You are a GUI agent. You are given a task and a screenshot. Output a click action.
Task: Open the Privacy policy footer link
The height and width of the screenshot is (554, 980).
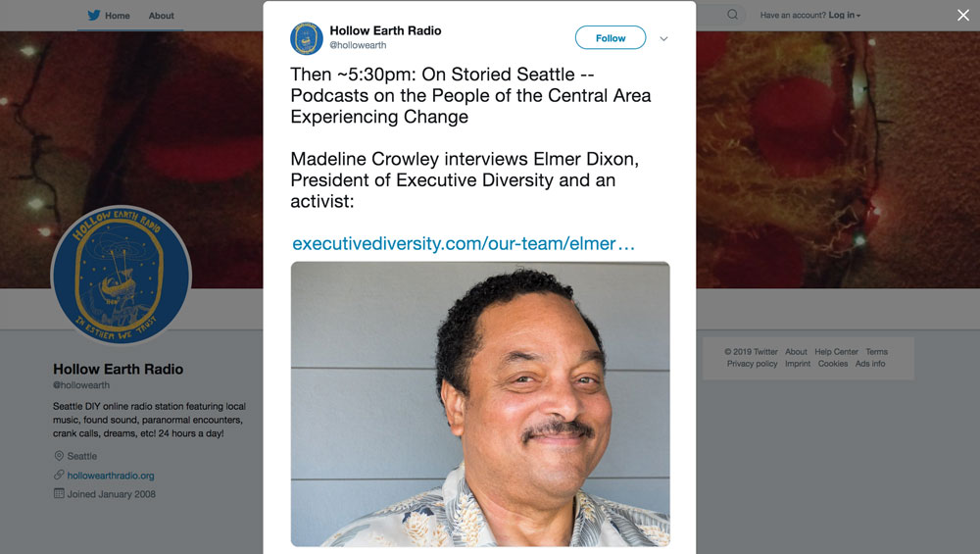[752, 364]
